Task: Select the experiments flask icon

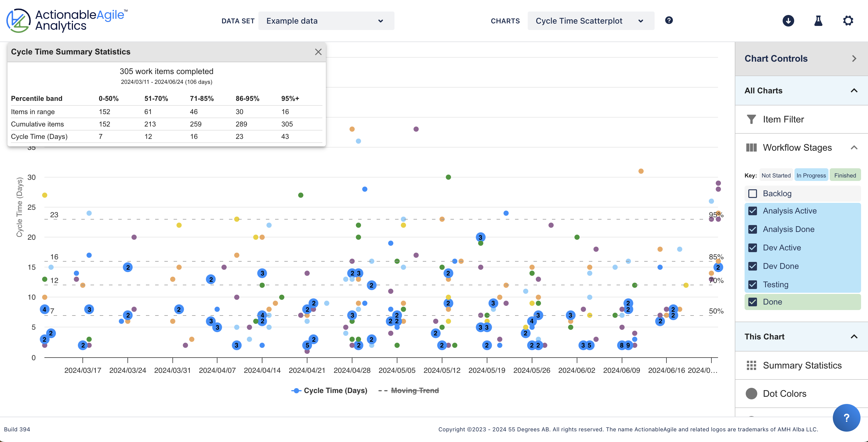Action: coord(818,20)
